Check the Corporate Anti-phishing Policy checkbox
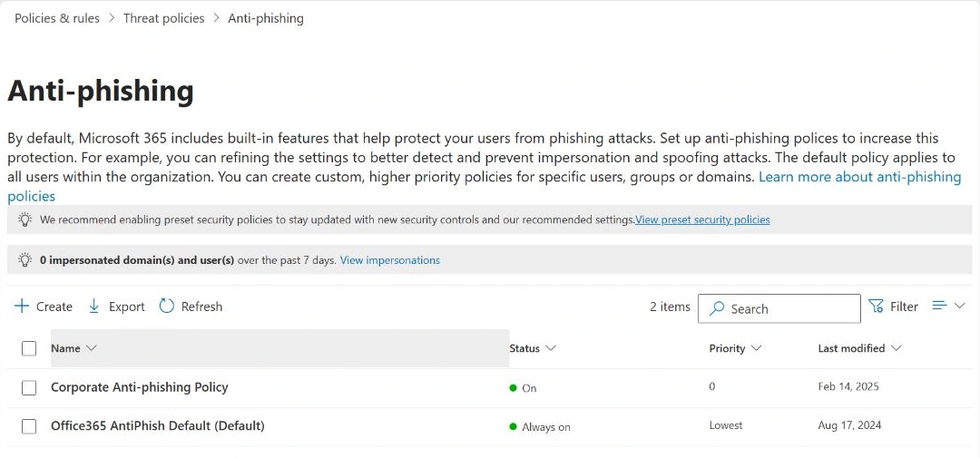 click(x=29, y=388)
